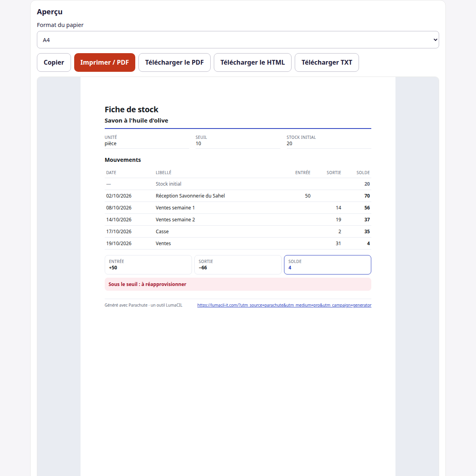Click 'Savon à l'huile d'olive' subtitle

(x=136, y=121)
